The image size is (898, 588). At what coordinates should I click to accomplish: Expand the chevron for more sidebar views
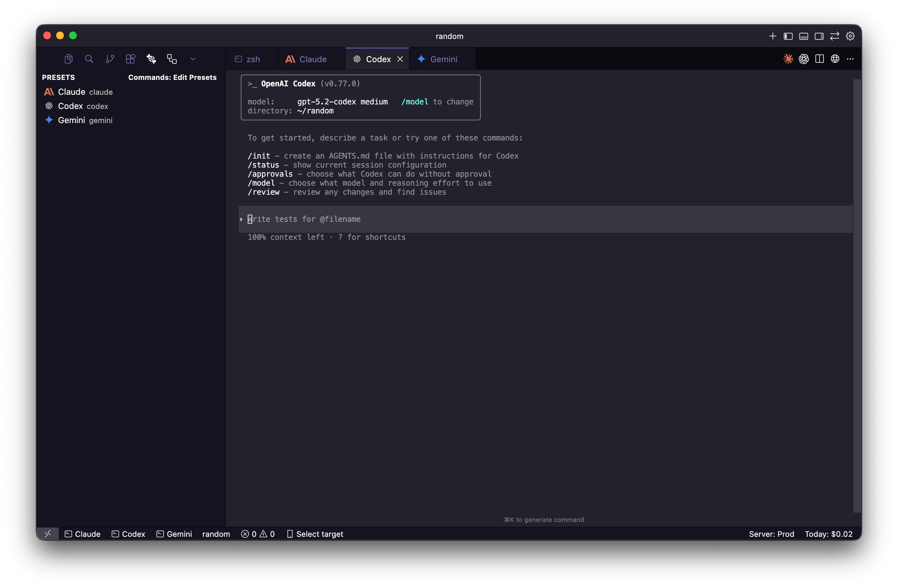pos(193,59)
